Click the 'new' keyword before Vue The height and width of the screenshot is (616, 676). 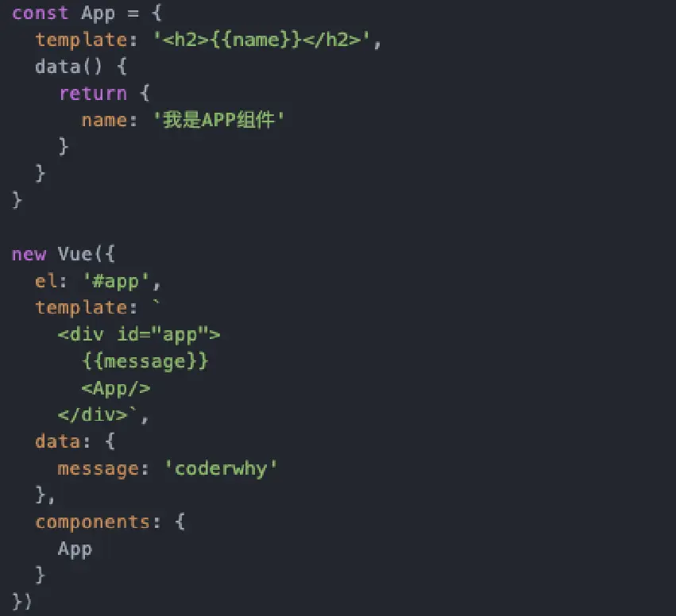pyautogui.click(x=29, y=254)
